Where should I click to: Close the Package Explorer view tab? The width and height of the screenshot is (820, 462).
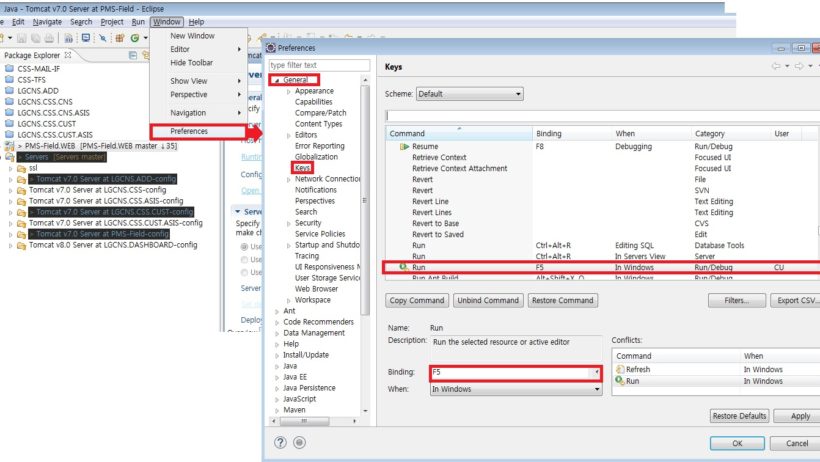coord(68,54)
